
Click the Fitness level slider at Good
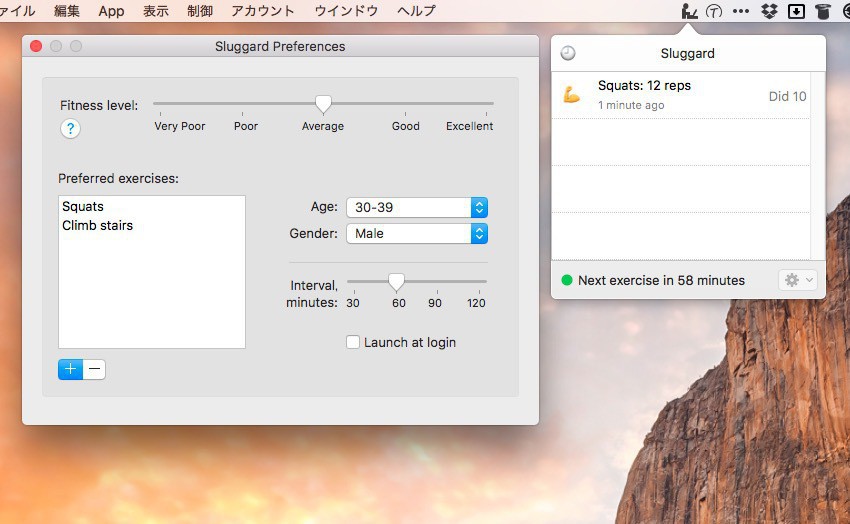click(x=406, y=103)
